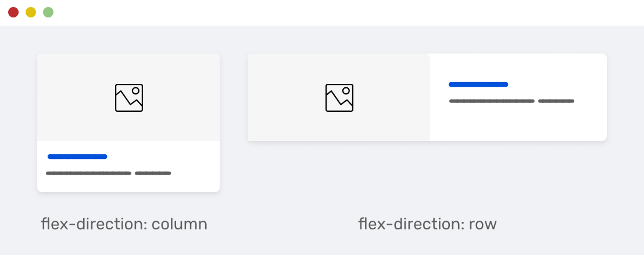Click the white window title bar

320,12
